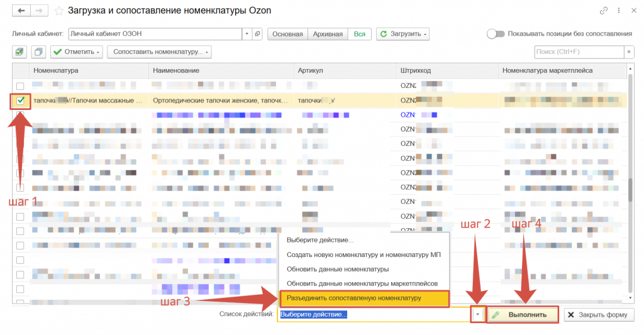
Task: Click the check all rows icon
Action: [21, 52]
